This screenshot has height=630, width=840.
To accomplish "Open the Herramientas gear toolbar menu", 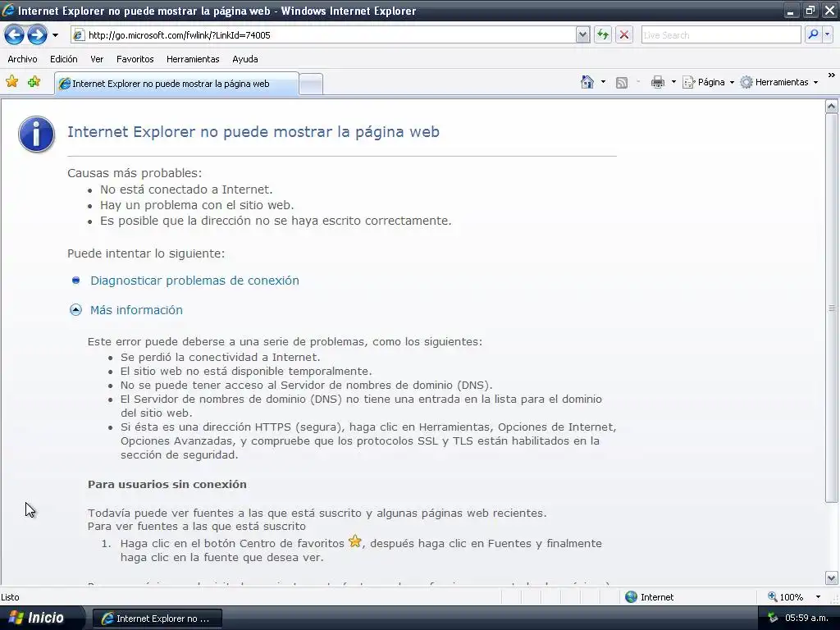I will pos(779,82).
